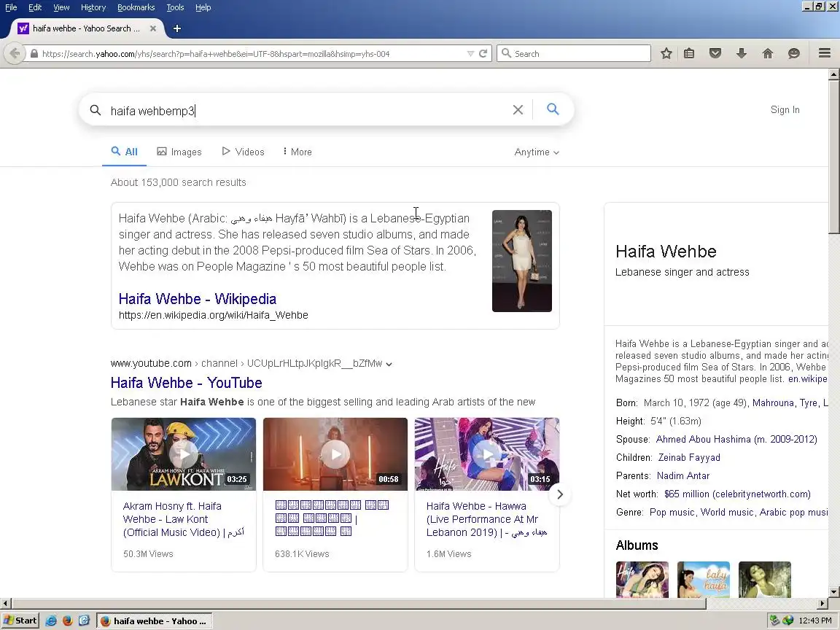Open the History menu
The image size is (840, 630).
coord(93,7)
